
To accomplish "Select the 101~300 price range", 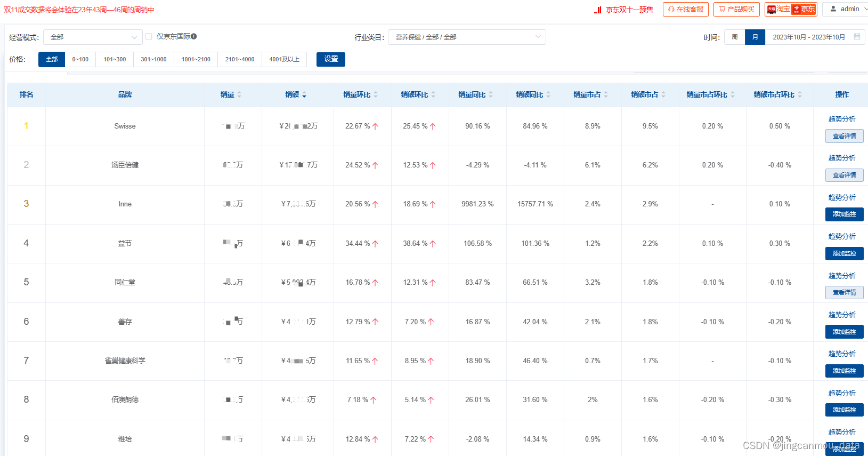I will tap(115, 59).
